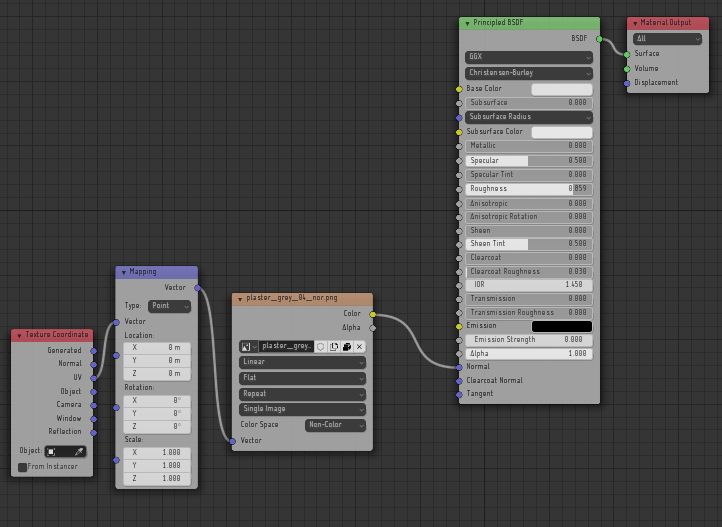This screenshot has height=527, width=722.
Task: Open the Repeat extension dropdown
Action: (x=303, y=394)
